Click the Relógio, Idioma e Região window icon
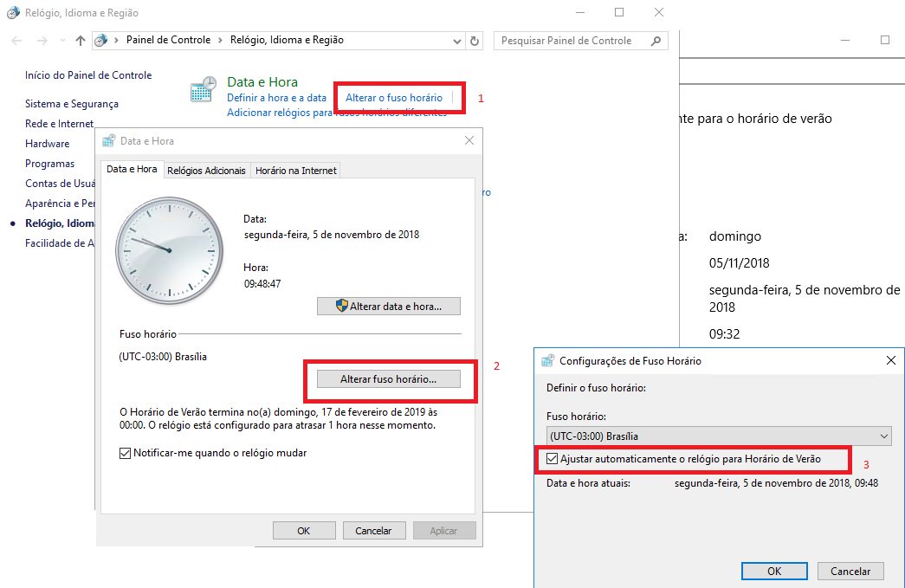 (x=13, y=13)
